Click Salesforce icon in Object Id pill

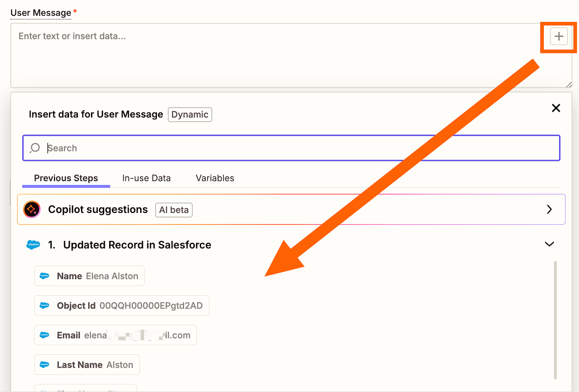point(44,306)
